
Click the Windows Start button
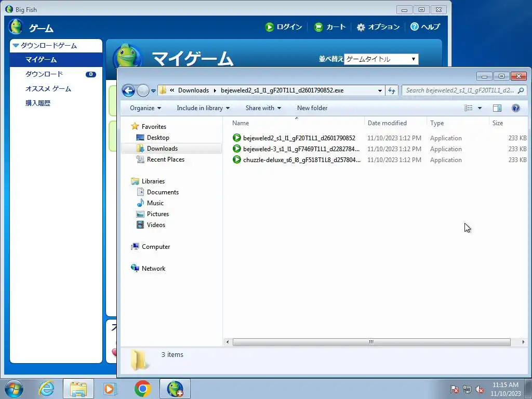coord(14,389)
